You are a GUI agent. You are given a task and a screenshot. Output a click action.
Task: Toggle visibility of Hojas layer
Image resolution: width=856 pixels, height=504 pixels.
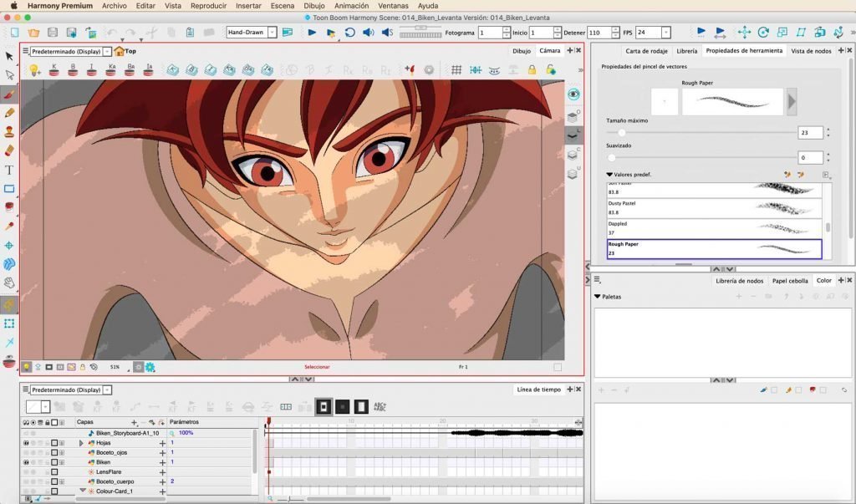[26, 443]
